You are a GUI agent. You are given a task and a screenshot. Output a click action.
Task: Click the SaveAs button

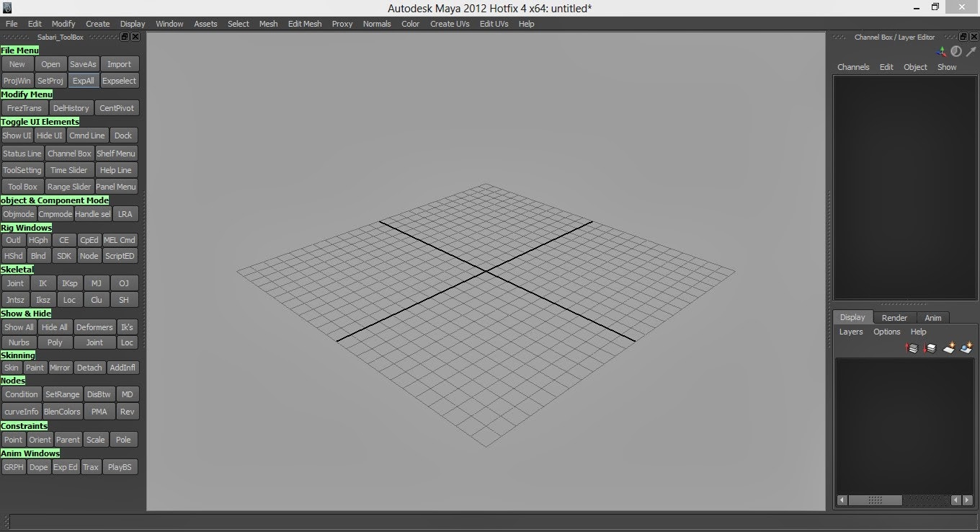coord(83,64)
